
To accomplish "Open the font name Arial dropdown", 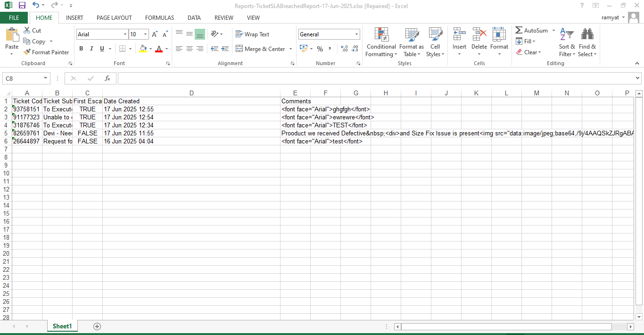I will (x=125, y=34).
